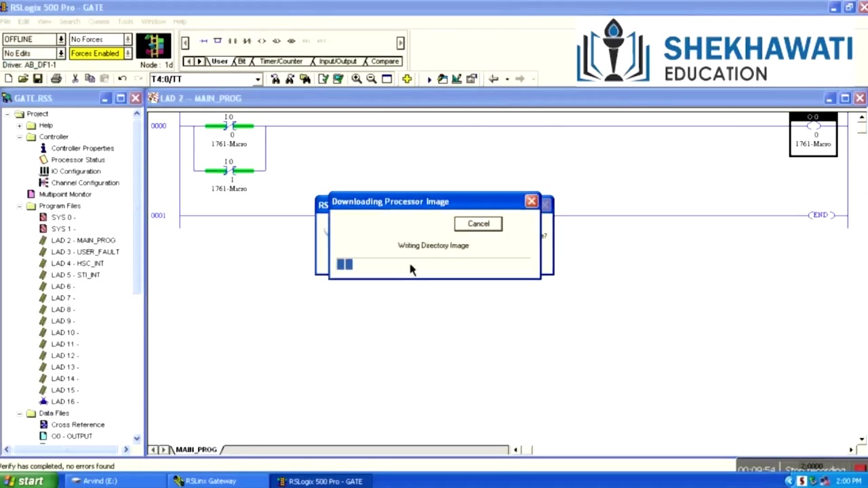This screenshot has width=868, height=488.
Task: Insert examine-if-open contact icon
Action: tap(247, 41)
